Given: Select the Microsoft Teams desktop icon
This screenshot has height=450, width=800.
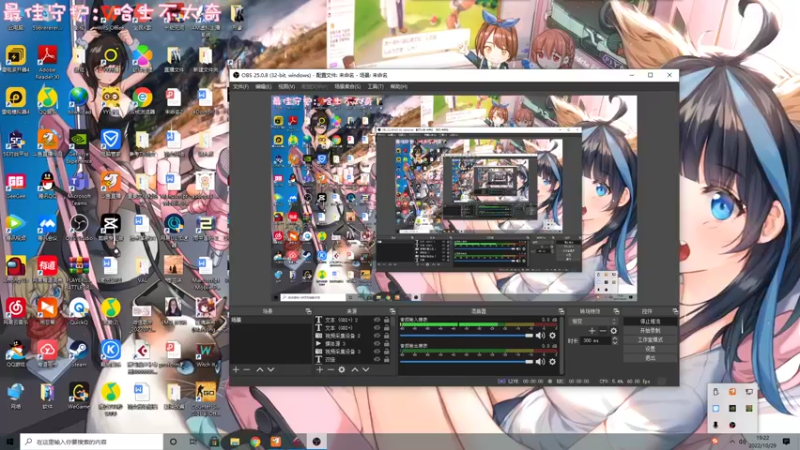Looking at the screenshot, I should point(79,189).
